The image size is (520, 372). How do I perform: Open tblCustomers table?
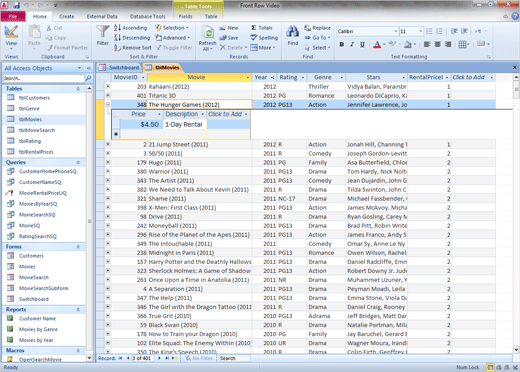34,98
